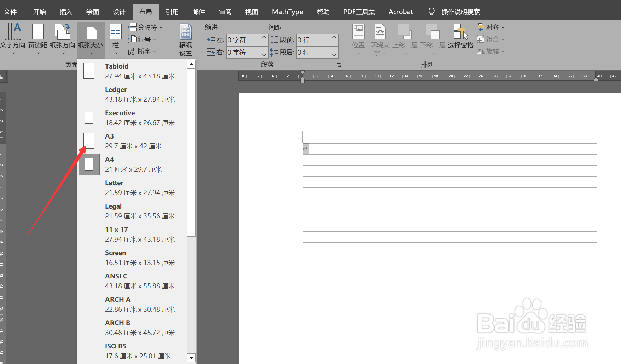Switch to the 视图 view tab

point(252,12)
